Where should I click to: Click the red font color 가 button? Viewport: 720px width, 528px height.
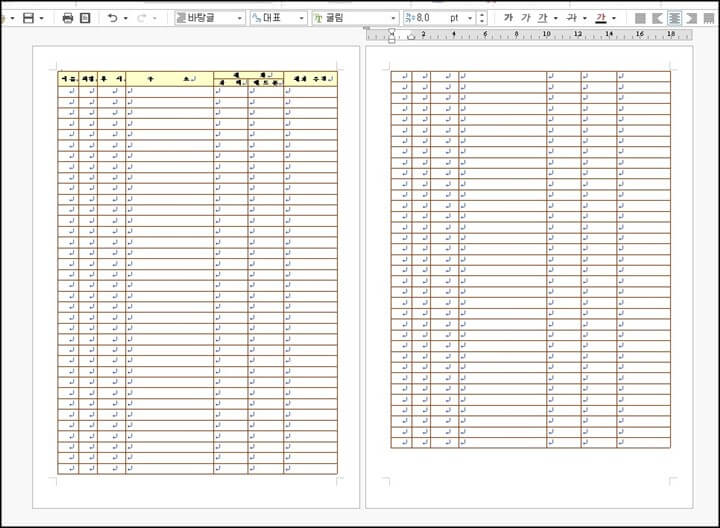[601, 18]
